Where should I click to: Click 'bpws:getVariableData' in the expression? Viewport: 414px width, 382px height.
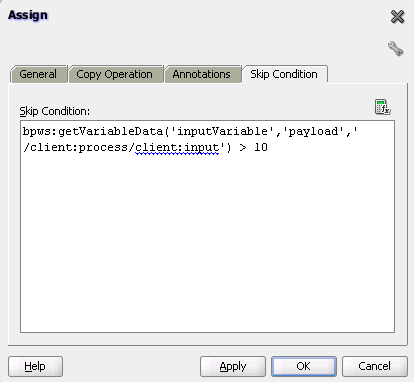[x=93, y=132]
